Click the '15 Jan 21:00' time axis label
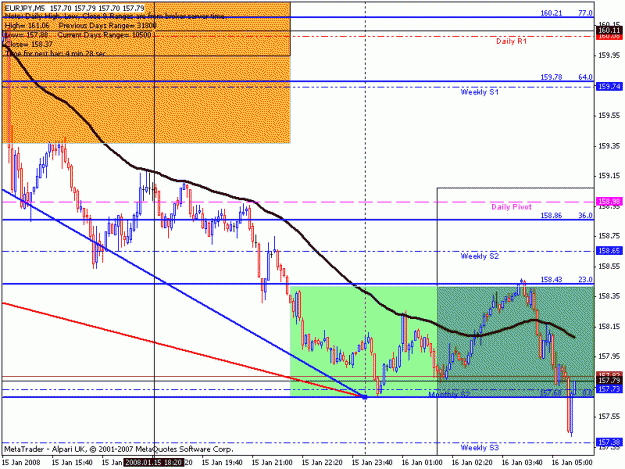This screenshot has height=469, width=625. (x=272, y=463)
